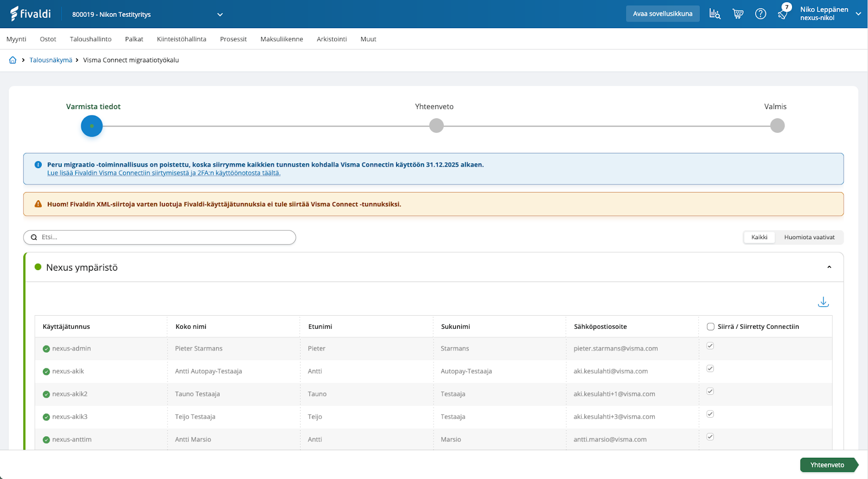Proceed with the green Yhteenveto button
The image size is (868, 479).
click(829, 465)
